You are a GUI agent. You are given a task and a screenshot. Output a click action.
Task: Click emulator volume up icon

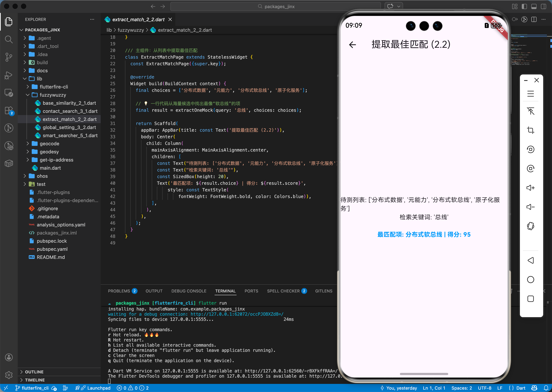click(530, 188)
